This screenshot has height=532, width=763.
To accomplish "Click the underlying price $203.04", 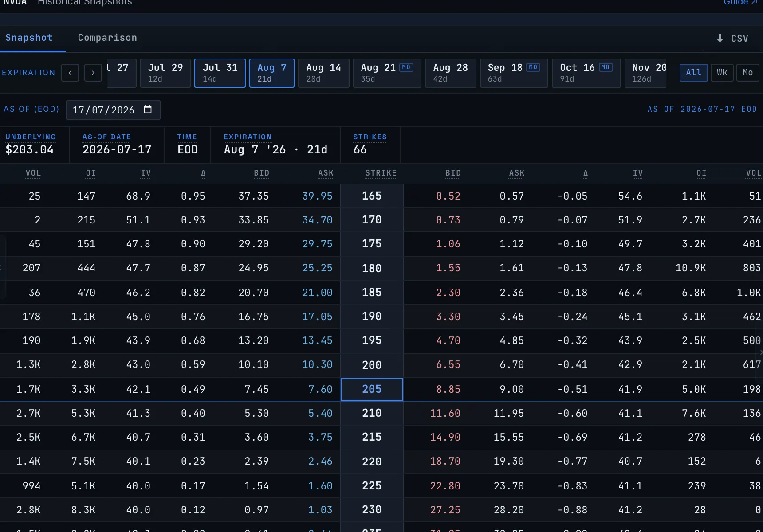I will click(30, 149).
